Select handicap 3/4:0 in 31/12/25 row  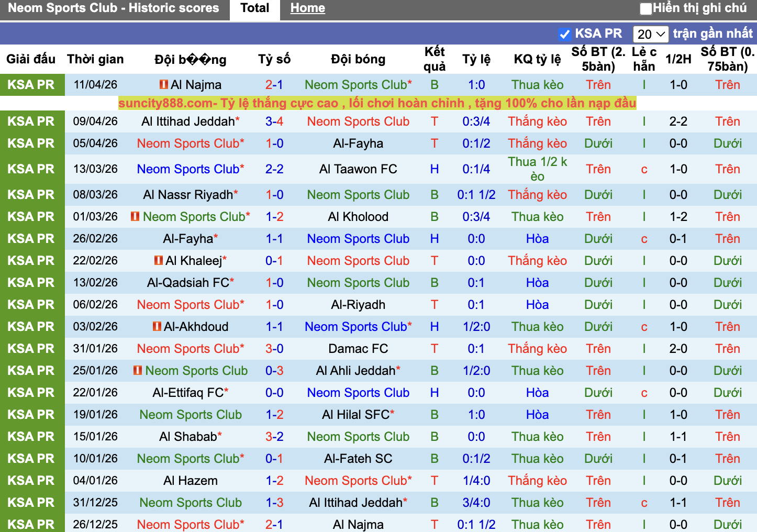pyautogui.click(x=476, y=503)
